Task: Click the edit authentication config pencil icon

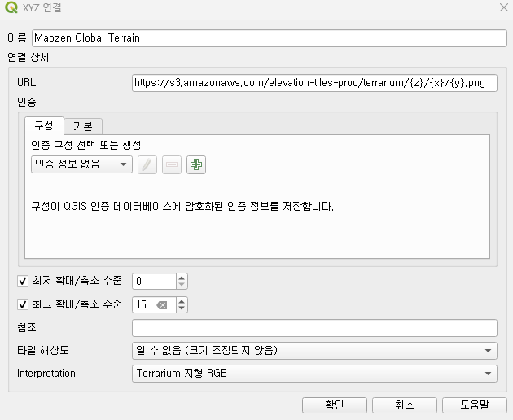Action: coord(147,164)
